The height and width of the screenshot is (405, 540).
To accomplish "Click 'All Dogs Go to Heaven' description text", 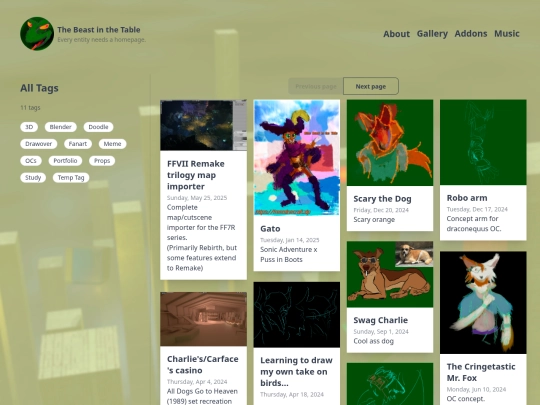I will 202,396.
